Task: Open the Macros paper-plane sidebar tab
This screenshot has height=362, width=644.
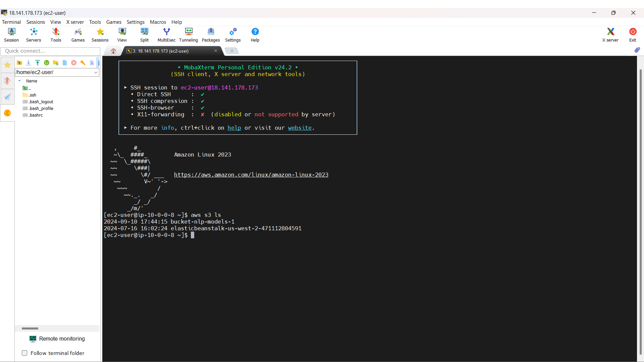Action: (x=7, y=97)
